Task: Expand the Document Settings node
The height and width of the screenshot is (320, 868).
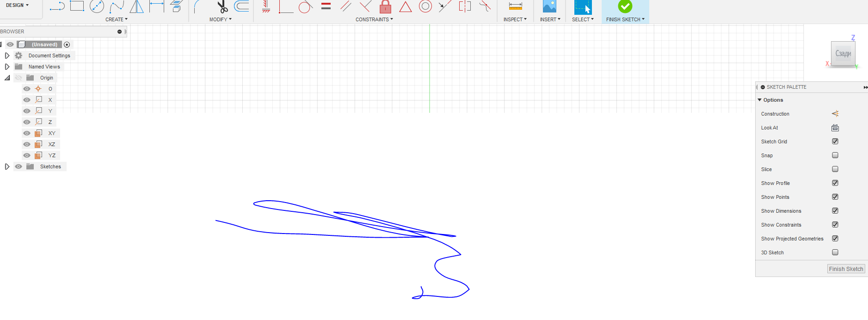Action: (7, 55)
